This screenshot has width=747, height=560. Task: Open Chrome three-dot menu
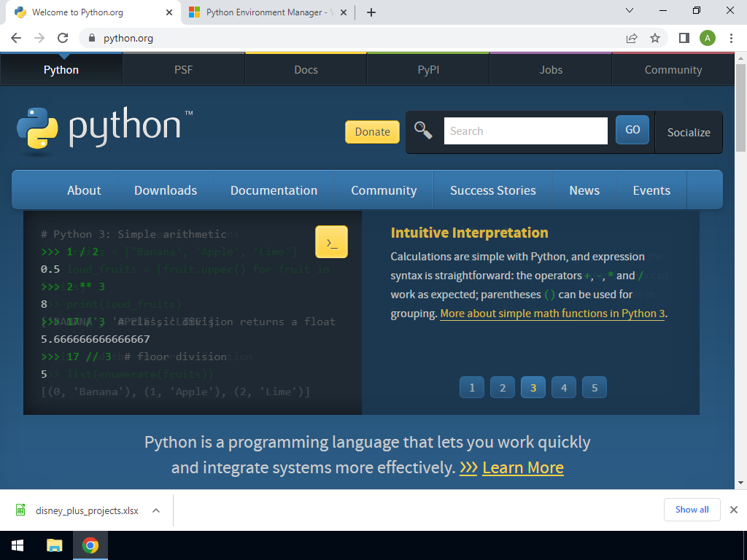click(x=731, y=38)
